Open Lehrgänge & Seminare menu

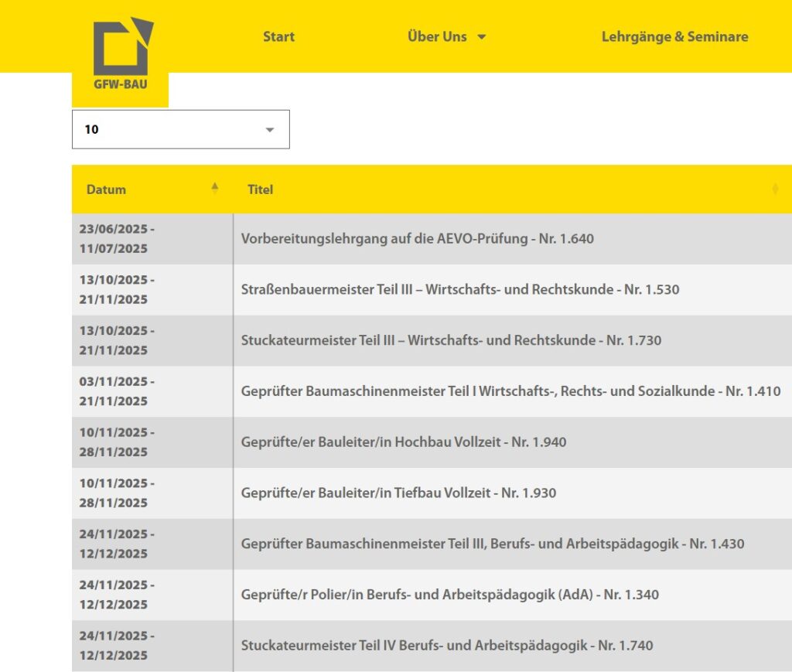click(x=674, y=36)
